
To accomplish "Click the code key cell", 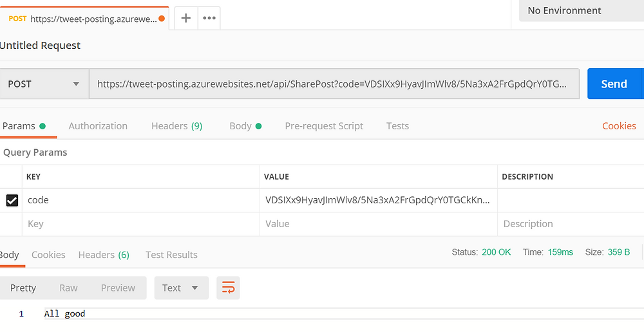I will coord(141,200).
